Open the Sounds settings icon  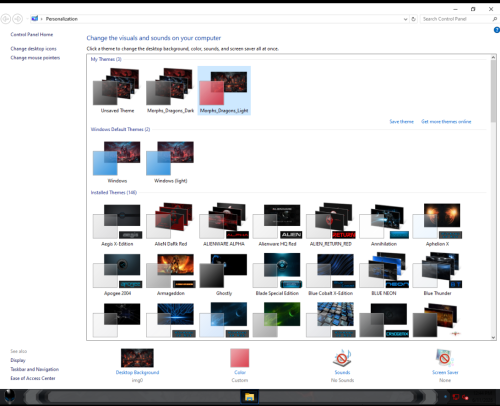(342, 358)
